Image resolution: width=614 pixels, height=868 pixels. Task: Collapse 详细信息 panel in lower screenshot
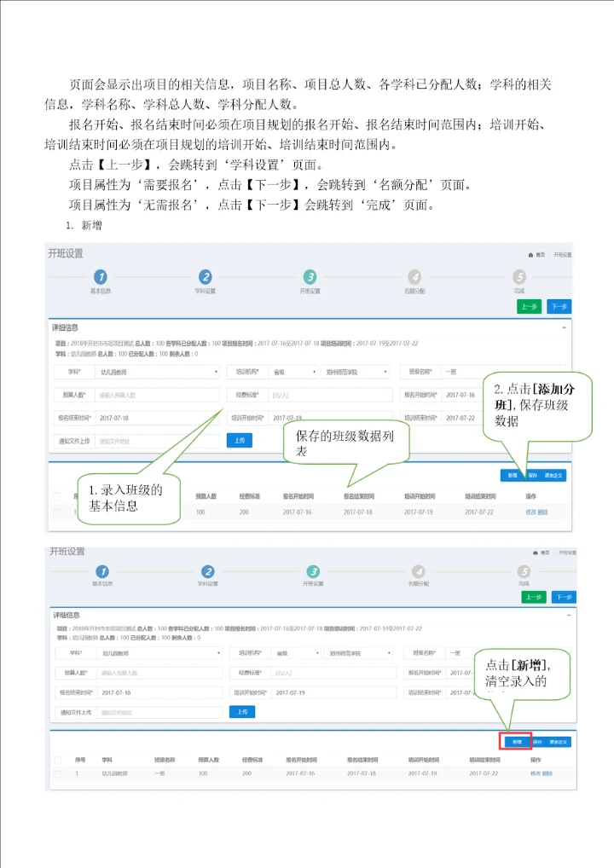pos(568,614)
